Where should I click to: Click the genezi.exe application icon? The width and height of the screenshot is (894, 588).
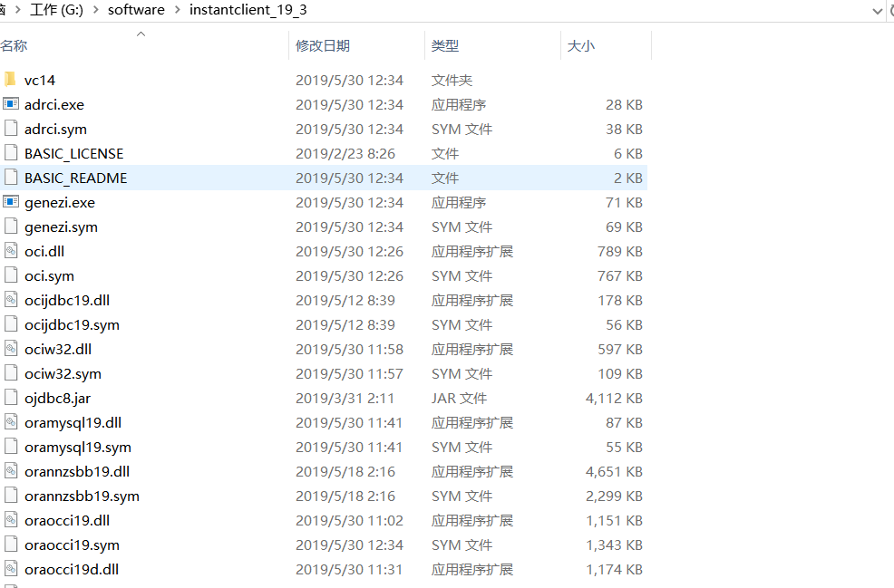click(x=11, y=202)
